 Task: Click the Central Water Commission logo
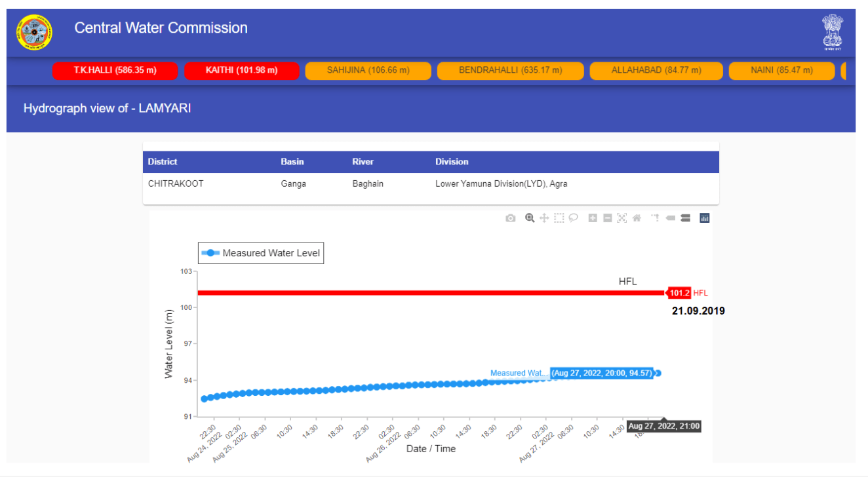34,31
